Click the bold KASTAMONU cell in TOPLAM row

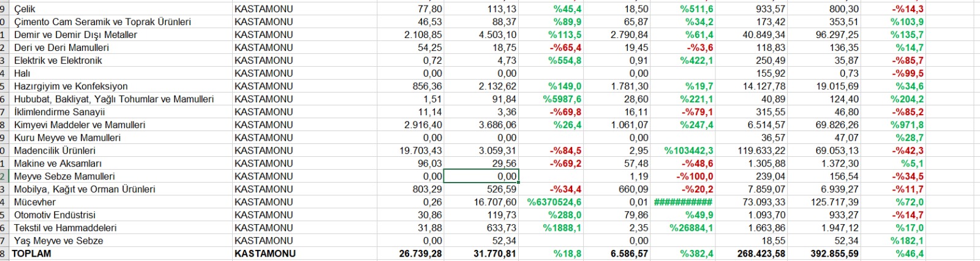click(265, 254)
